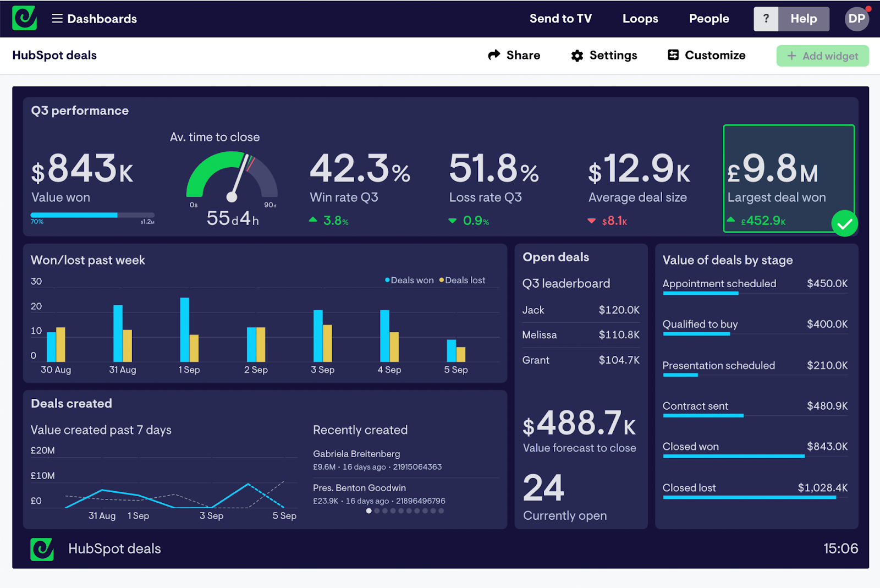Image resolution: width=880 pixels, height=588 pixels.
Task: Click the HubSpot deals dashboard title
Action: 54,55
